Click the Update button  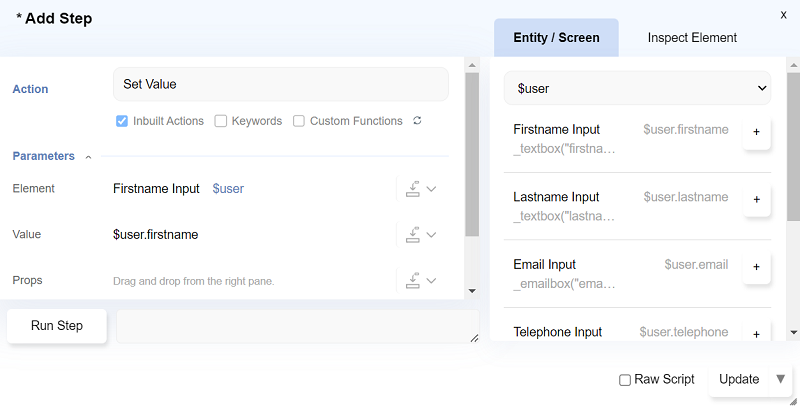pyautogui.click(x=739, y=379)
